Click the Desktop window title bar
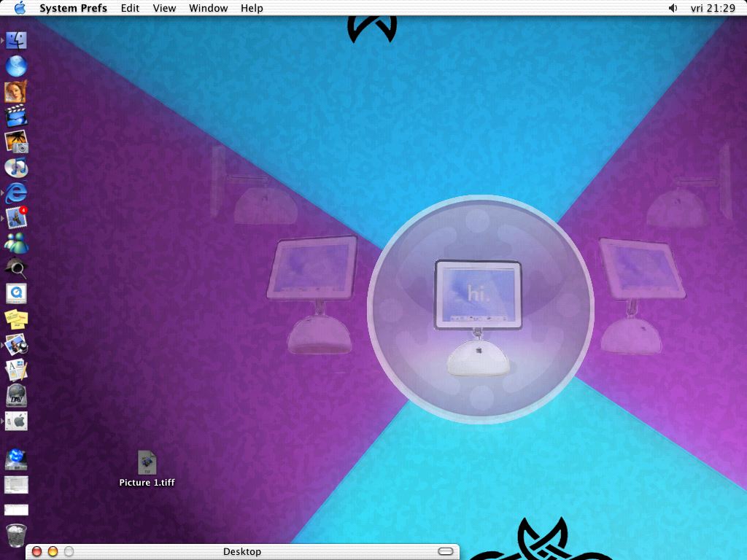 (x=242, y=551)
